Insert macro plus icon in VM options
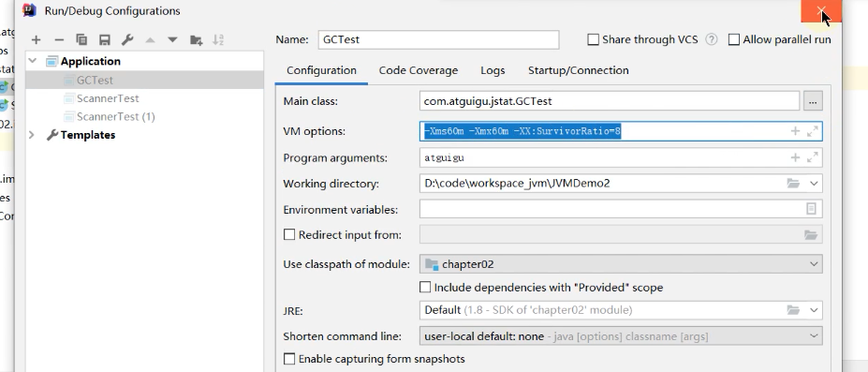Image resolution: width=868 pixels, height=372 pixels. 795,131
